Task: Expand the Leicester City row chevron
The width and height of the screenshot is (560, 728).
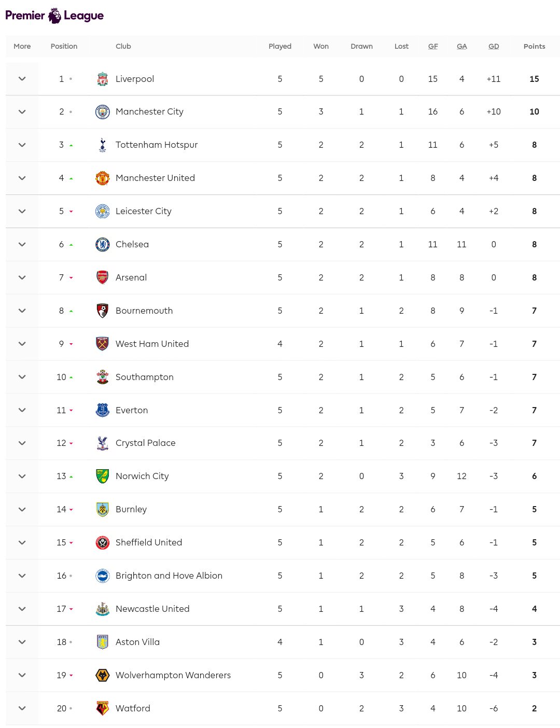Action: 22,211
